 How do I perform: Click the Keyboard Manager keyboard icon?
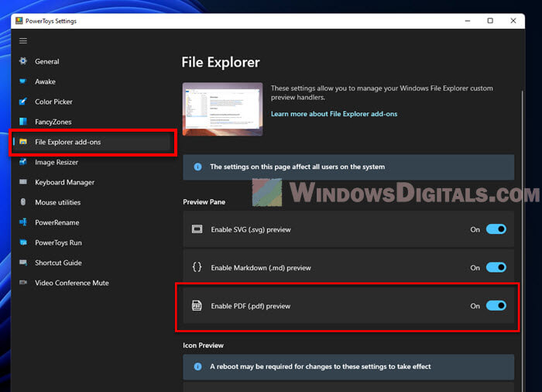(23, 182)
